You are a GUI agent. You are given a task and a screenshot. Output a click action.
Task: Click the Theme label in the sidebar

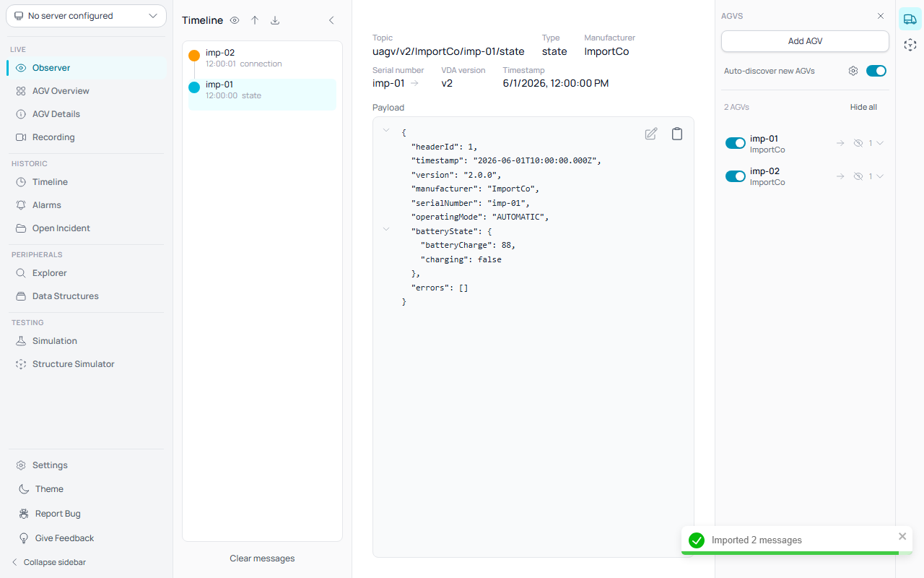coord(49,489)
